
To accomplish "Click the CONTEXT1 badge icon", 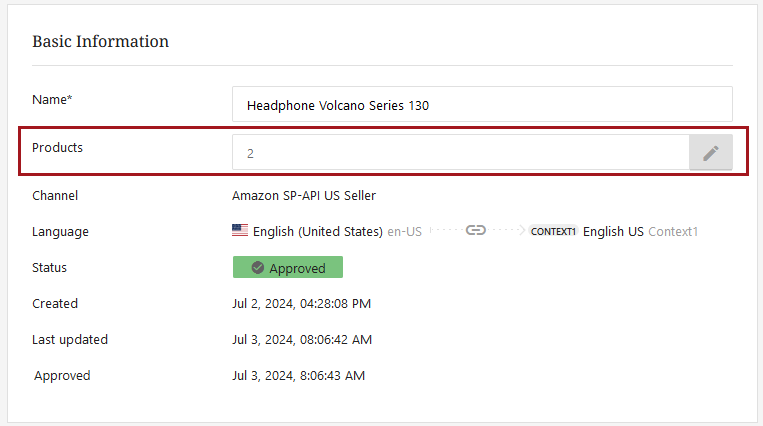I will click(553, 231).
